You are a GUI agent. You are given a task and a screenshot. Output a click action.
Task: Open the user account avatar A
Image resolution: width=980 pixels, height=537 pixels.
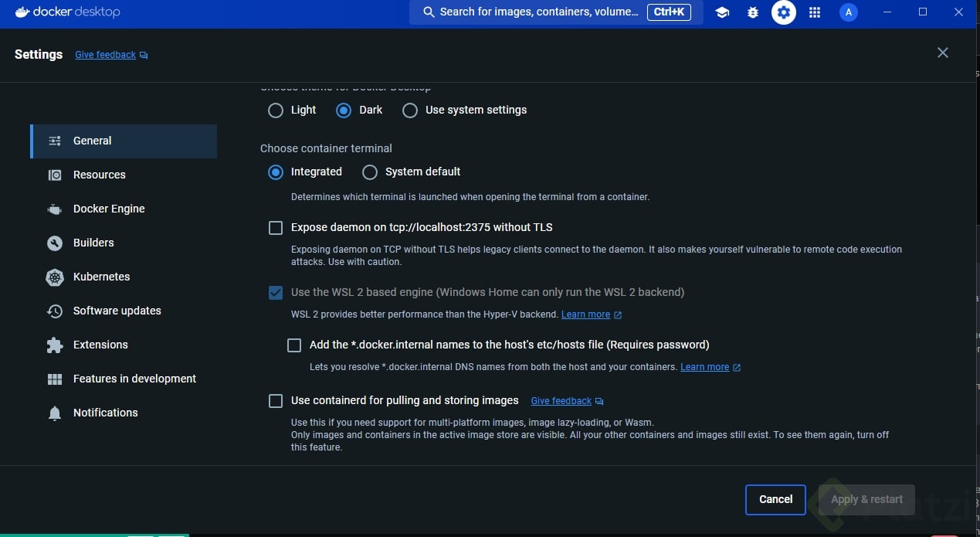(x=849, y=12)
